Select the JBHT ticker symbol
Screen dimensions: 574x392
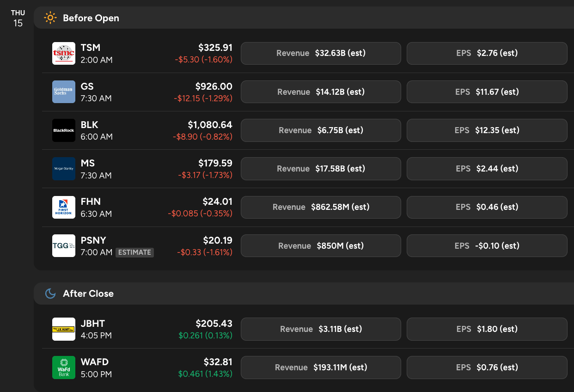[93, 324]
